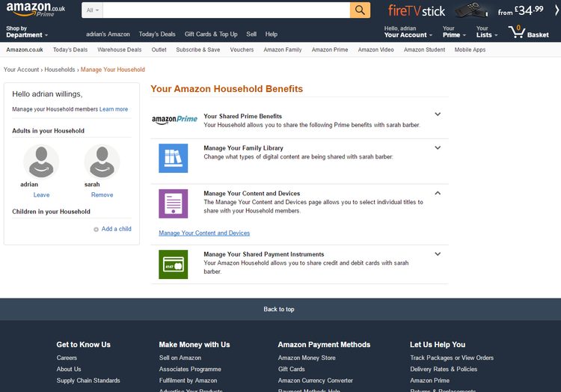Click adrian's profile avatar
The width and height of the screenshot is (561, 392).
pos(41,162)
